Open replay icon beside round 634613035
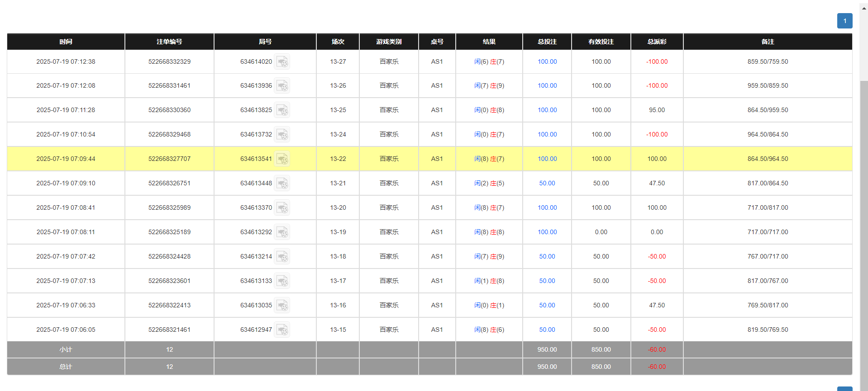Viewport: 868px width, 391px height. [x=282, y=306]
